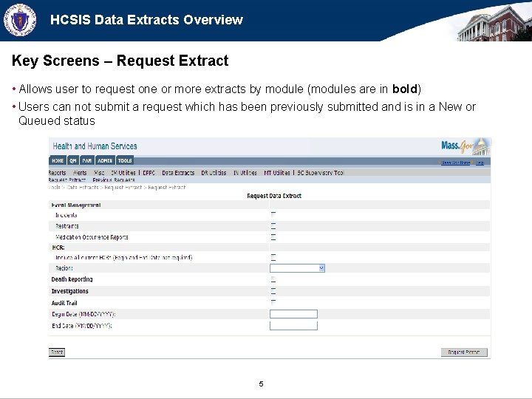
Task: Switch to the QM tab
Action: [x=73, y=160]
